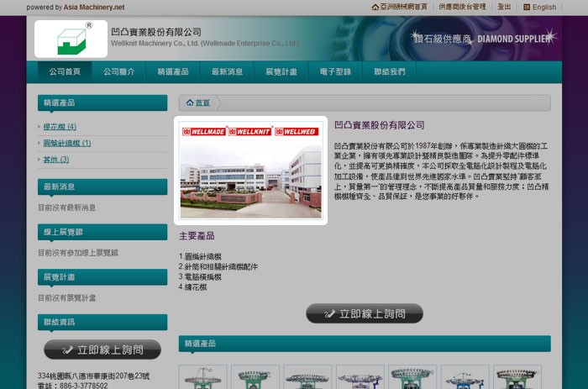
Task: Click the 首頁 breadcrumb link
Action: pyautogui.click(x=202, y=103)
